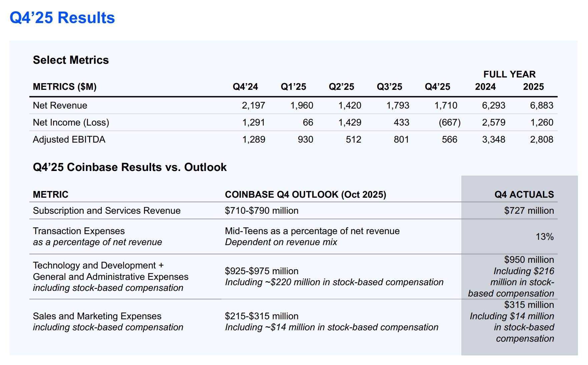Click the Adjusted EBITDA row label

[x=69, y=140]
